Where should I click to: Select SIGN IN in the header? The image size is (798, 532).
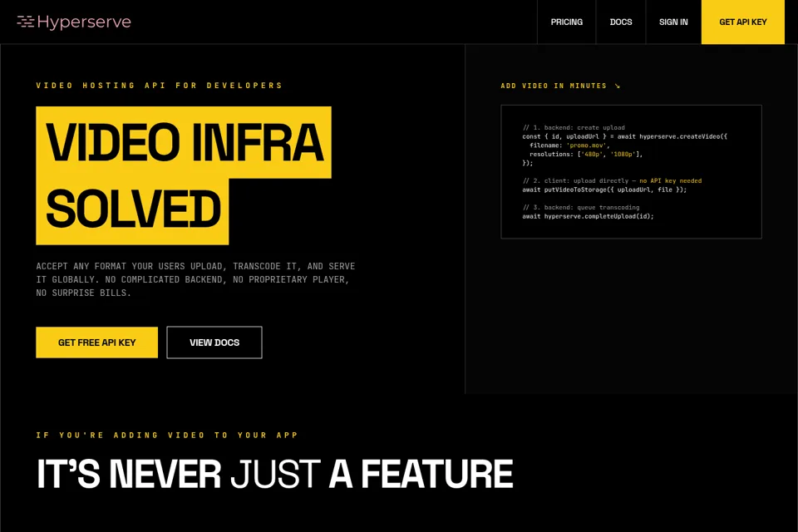[x=673, y=22]
